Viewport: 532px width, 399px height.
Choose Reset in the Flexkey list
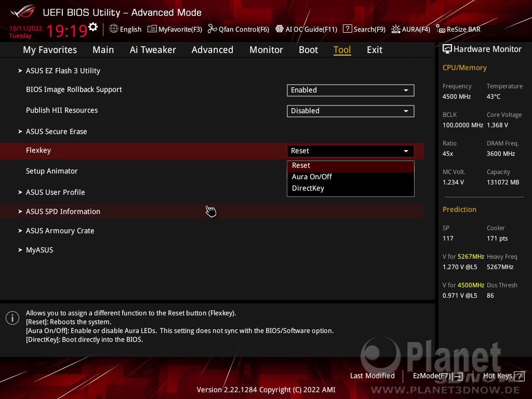click(x=351, y=166)
